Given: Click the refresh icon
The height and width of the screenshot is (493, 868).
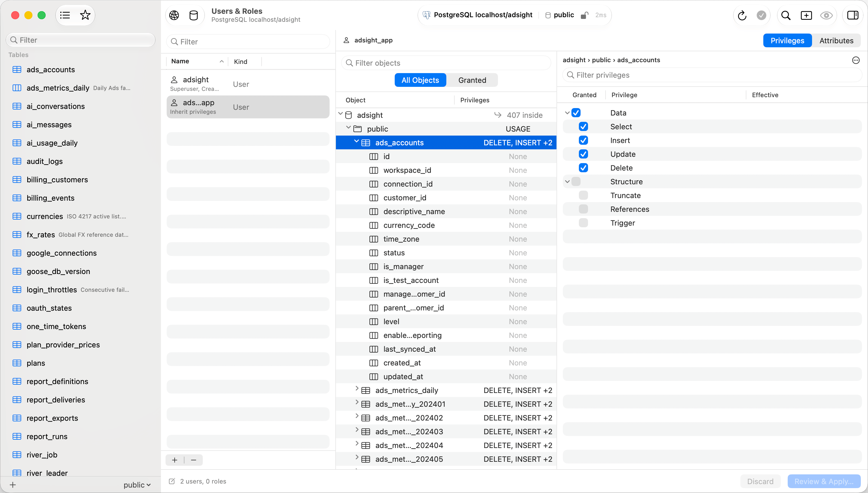Looking at the screenshot, I should coord(742,15).
